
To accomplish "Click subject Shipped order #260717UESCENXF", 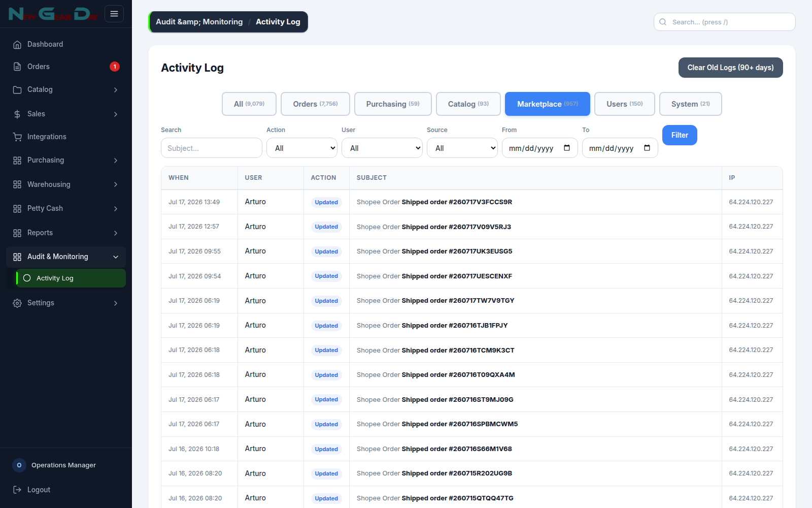I will click(x=457, y=276).
